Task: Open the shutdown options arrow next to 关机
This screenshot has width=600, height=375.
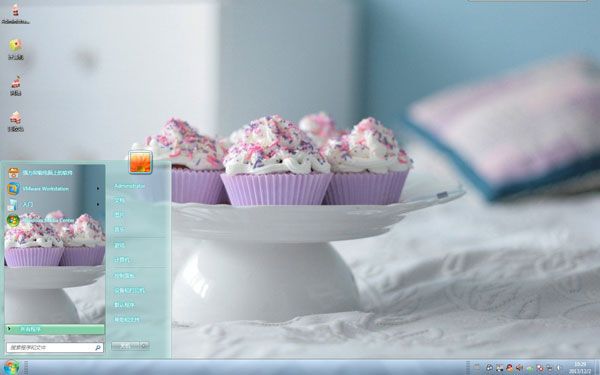Action: [144, 346]
